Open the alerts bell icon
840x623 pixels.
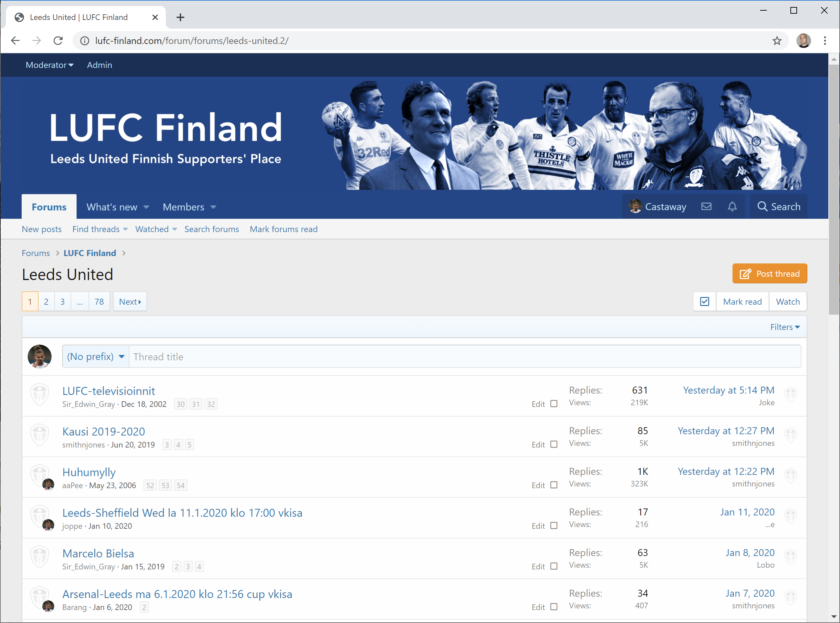pyautogui.click(x=732, y=206)
